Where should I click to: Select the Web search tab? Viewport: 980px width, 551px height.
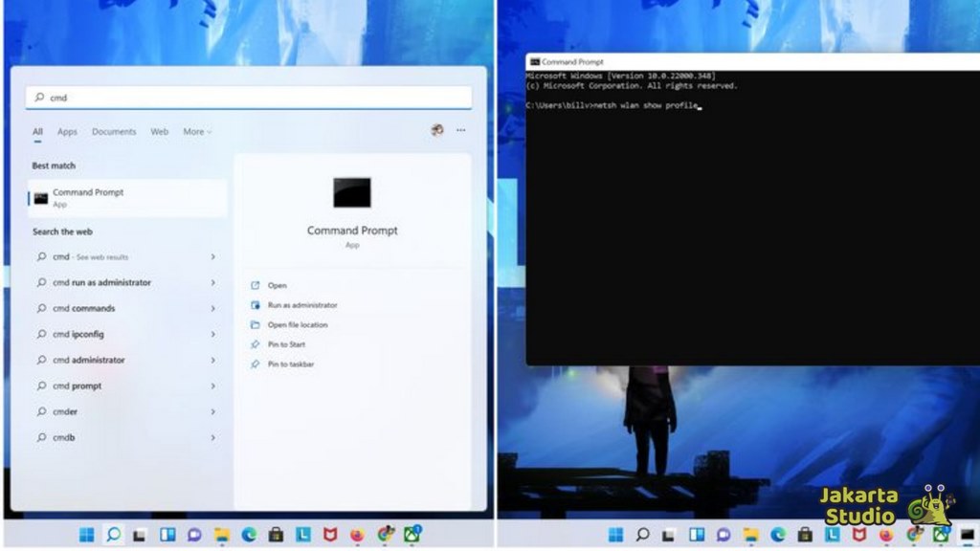pyautogui.click(x=159, y=132)
